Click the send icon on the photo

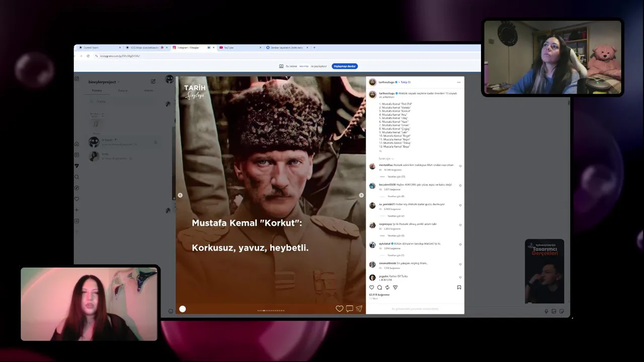click(359, 309)
